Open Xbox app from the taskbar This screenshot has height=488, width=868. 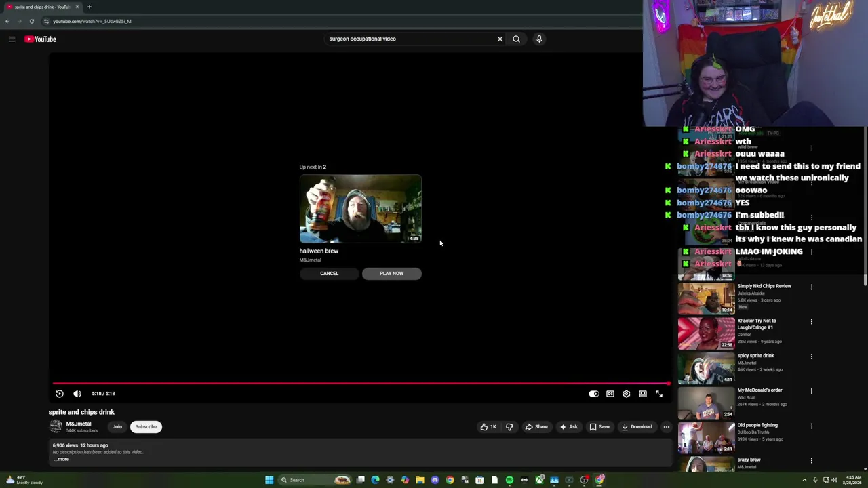(x=539, y=480)
